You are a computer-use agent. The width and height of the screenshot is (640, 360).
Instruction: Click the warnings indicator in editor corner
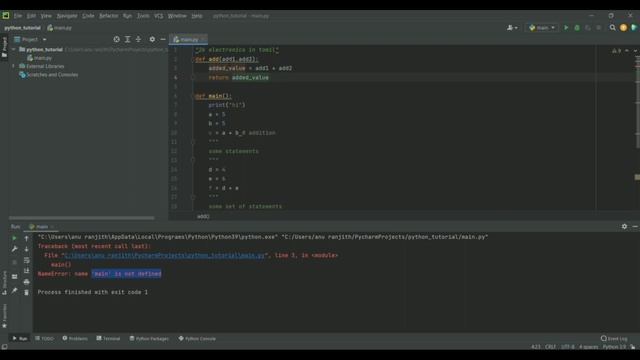click(616, 51)
